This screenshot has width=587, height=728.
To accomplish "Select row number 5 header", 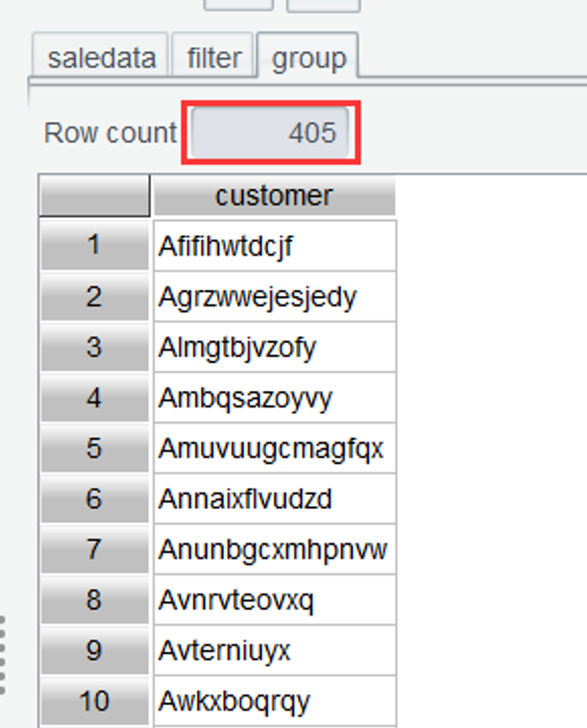I will coord(94,449).
